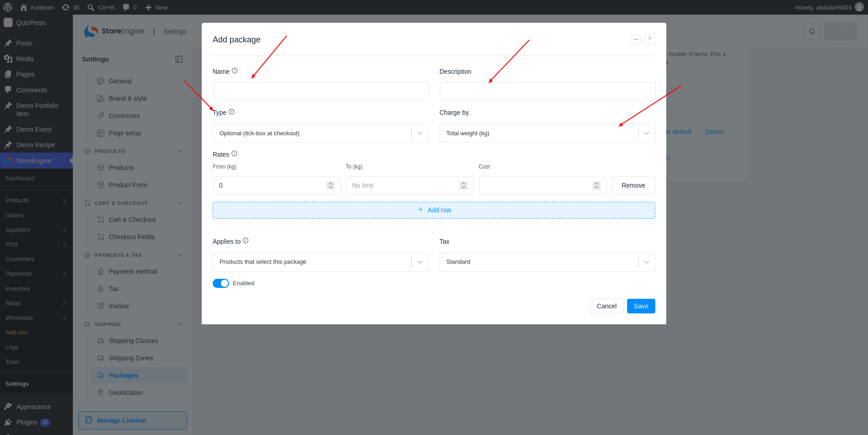Click the Cost field stepper arrows
Image resolution: width=868 pixels, height=435 pixels.
point(597,185)
